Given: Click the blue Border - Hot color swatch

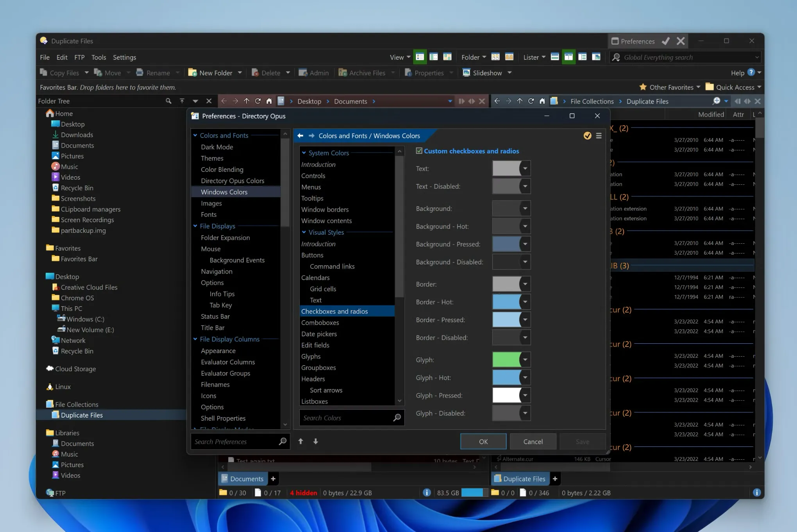Looking at the screenshot, I should [506, 302].
